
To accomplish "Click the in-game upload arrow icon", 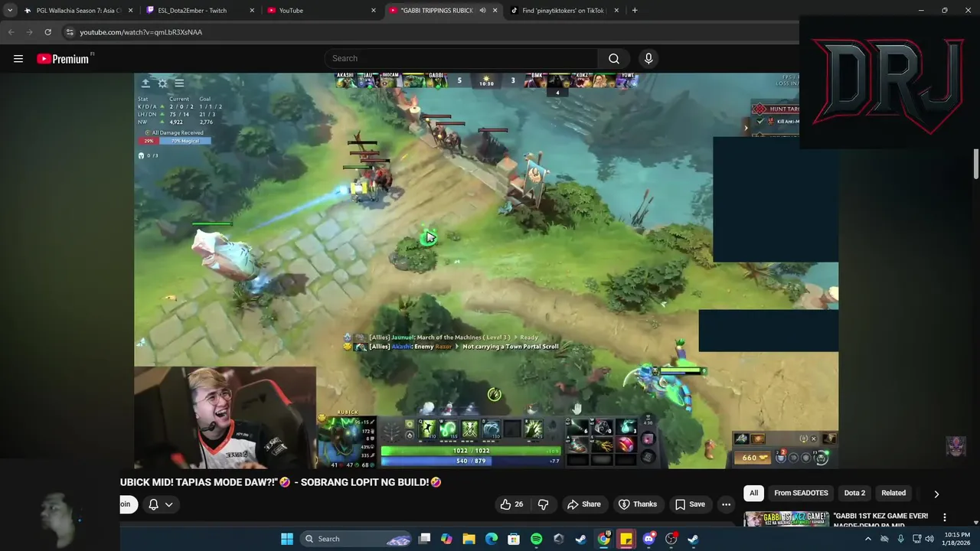I will [x=145, y=83].
